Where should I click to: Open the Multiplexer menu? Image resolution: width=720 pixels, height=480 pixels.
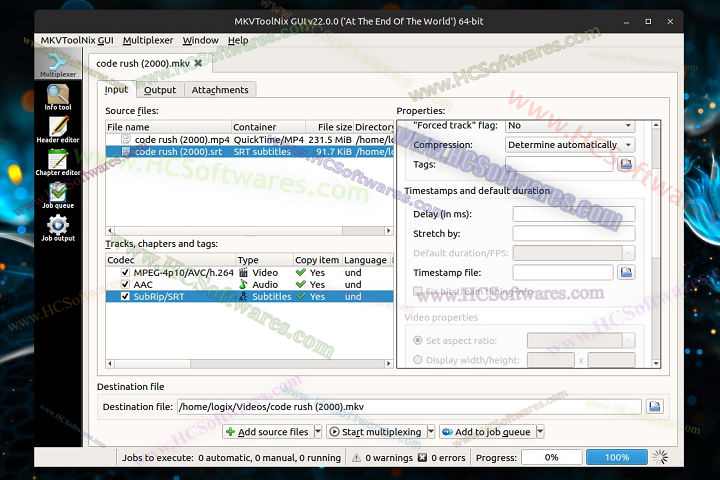point(148,40)
